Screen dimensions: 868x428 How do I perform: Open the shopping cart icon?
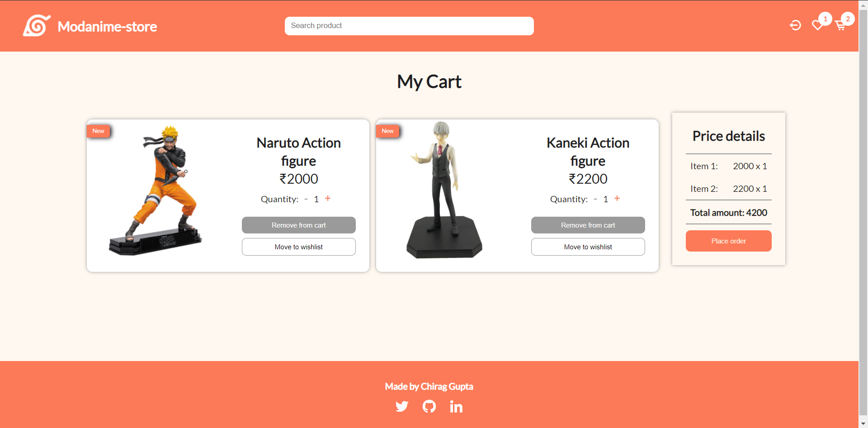click(840, 26)
